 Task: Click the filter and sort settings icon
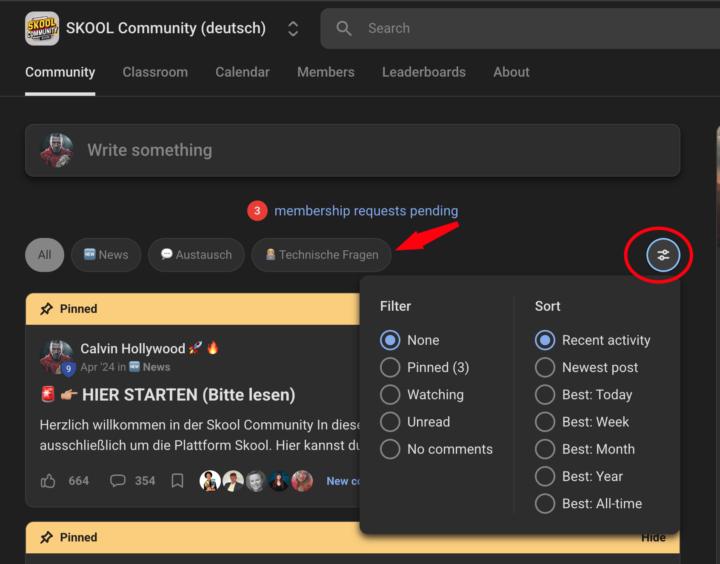[662, 255]
